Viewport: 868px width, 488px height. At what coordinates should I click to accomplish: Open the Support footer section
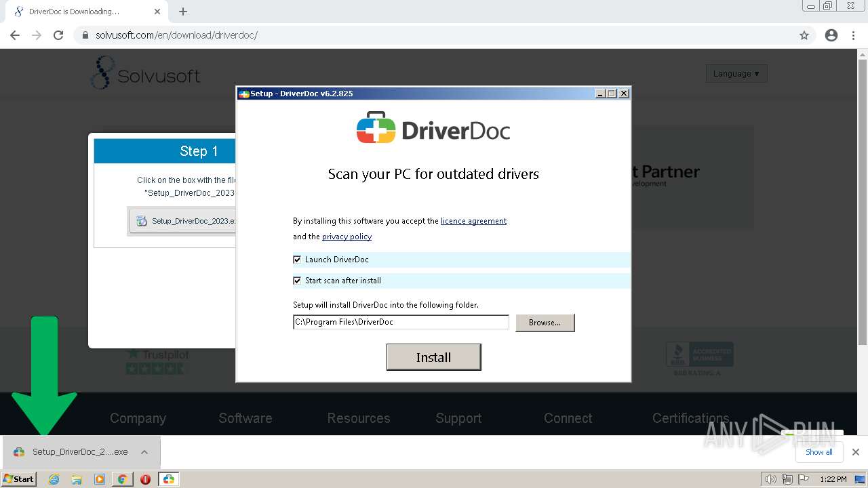coord(458,418)
